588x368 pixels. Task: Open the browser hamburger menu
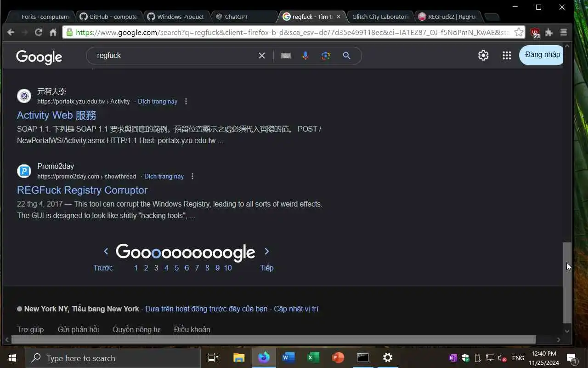point(564,32)
